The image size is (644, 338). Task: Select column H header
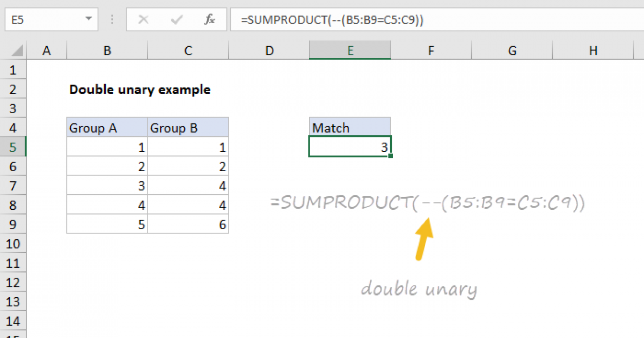click(x=593, y=51)
